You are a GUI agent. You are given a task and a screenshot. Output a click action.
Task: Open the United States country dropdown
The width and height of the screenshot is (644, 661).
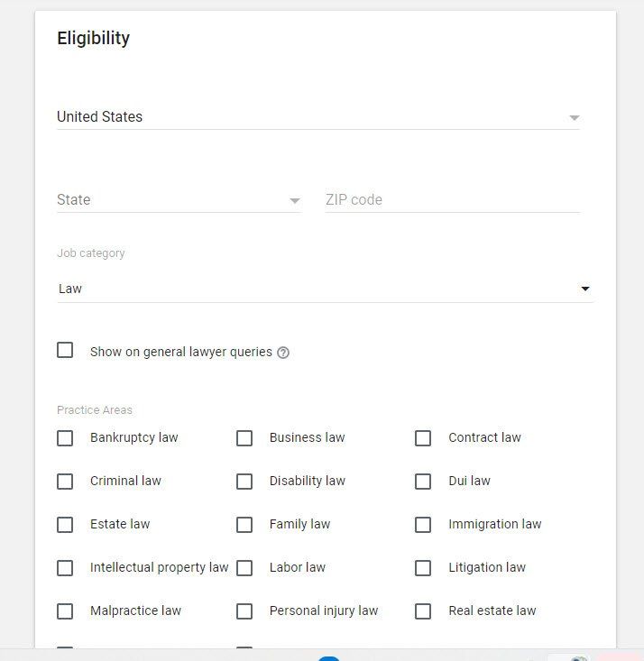click(x=318, y=116)
